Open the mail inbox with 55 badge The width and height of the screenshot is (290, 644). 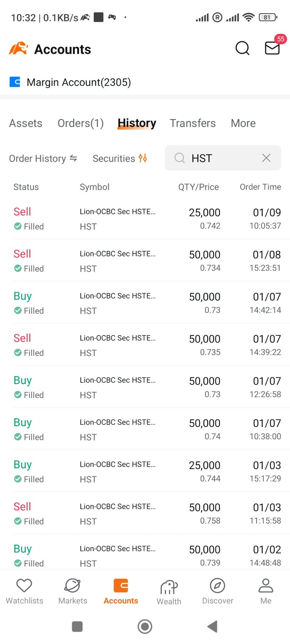272,48
